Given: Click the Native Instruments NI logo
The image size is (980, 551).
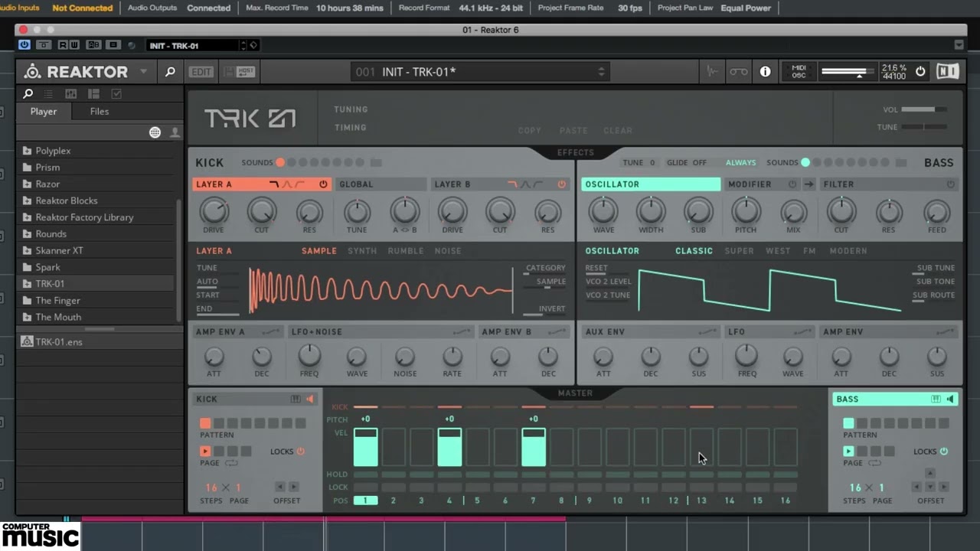Looking at the screenshot, I should click(x=947, y=72).
